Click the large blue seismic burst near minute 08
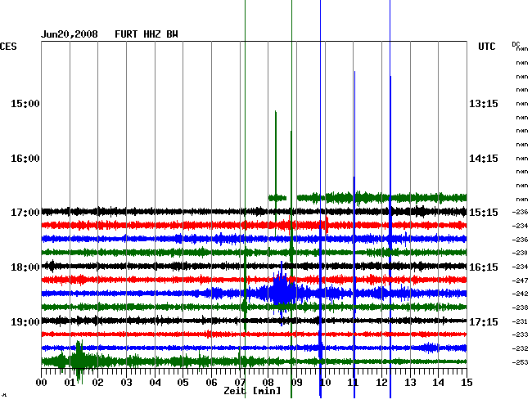This screenshot has height=404, width=532. (282, 292)
